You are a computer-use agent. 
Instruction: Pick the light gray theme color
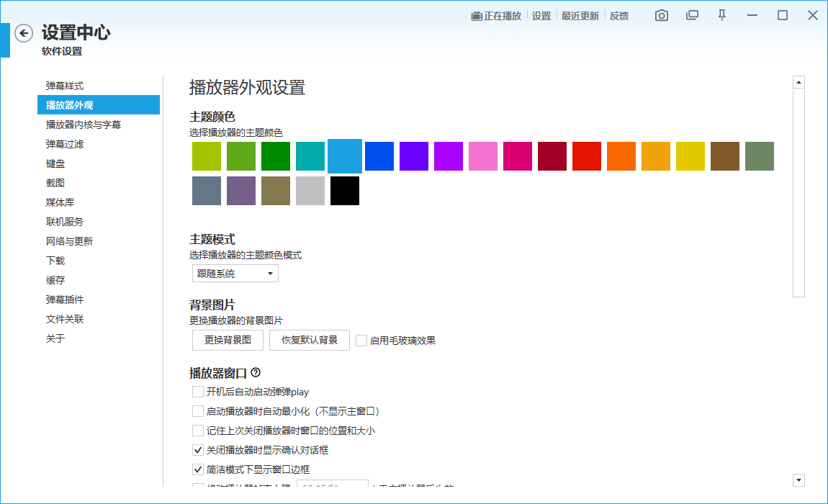(x=310, y=191)
